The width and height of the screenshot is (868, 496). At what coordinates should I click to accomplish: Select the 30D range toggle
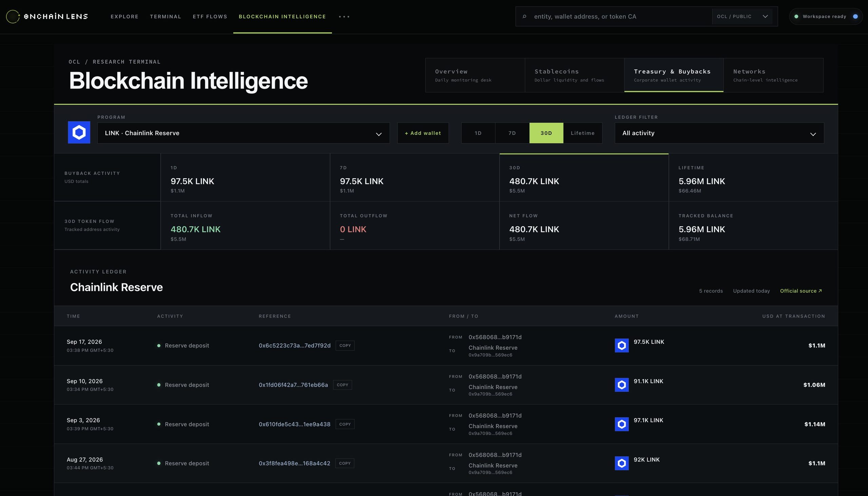(546, 133)
